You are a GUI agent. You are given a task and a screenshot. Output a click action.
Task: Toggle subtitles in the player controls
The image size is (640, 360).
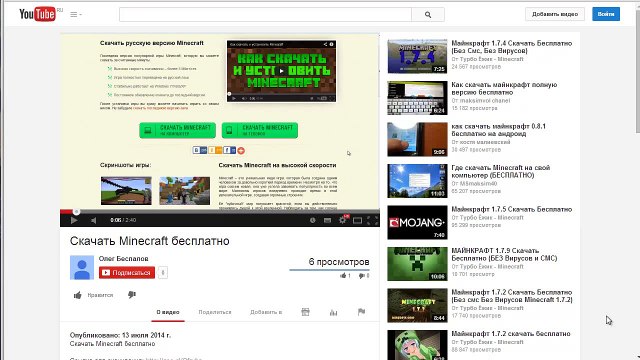coord(327,220)
